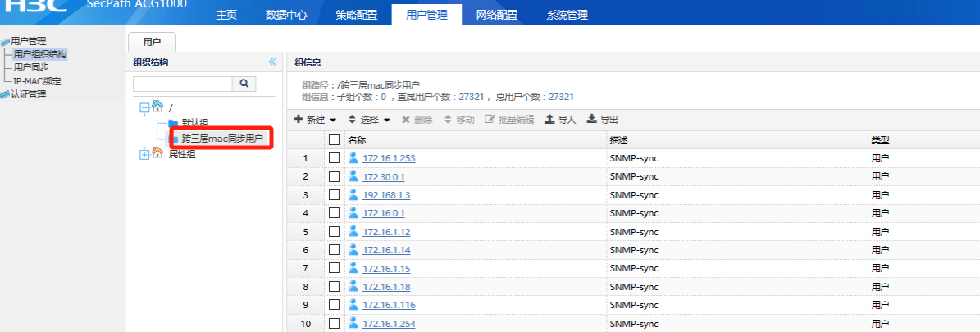Expand the 属性组 tree node
This screenshot has width=980, height=332.
point(144,154)
